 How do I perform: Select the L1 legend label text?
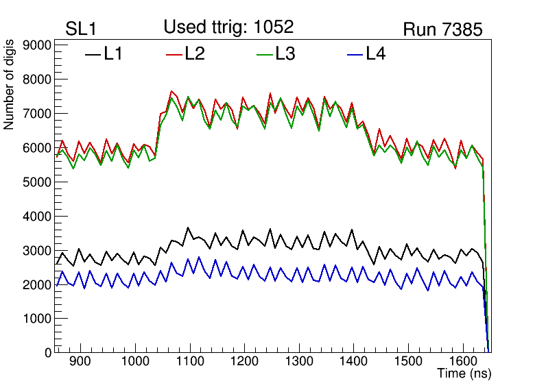coord(113,54)
